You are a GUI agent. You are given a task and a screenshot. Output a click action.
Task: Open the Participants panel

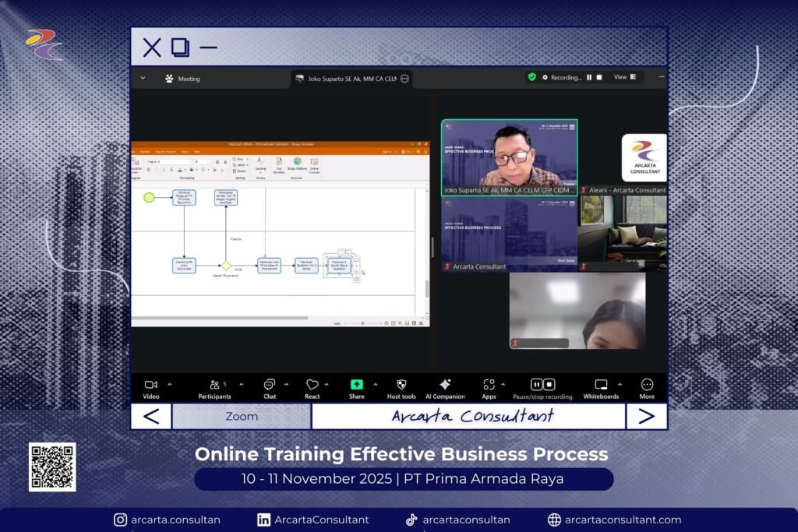coord(215,385)
